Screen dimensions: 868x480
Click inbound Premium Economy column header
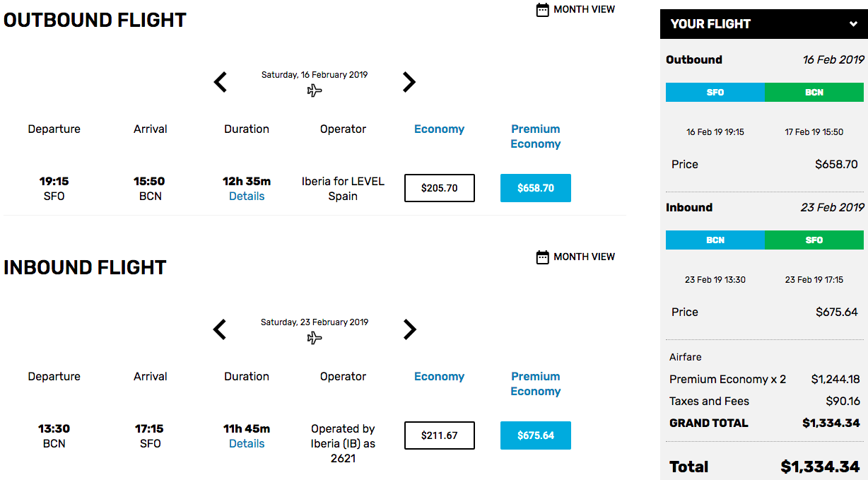point(536,384)
